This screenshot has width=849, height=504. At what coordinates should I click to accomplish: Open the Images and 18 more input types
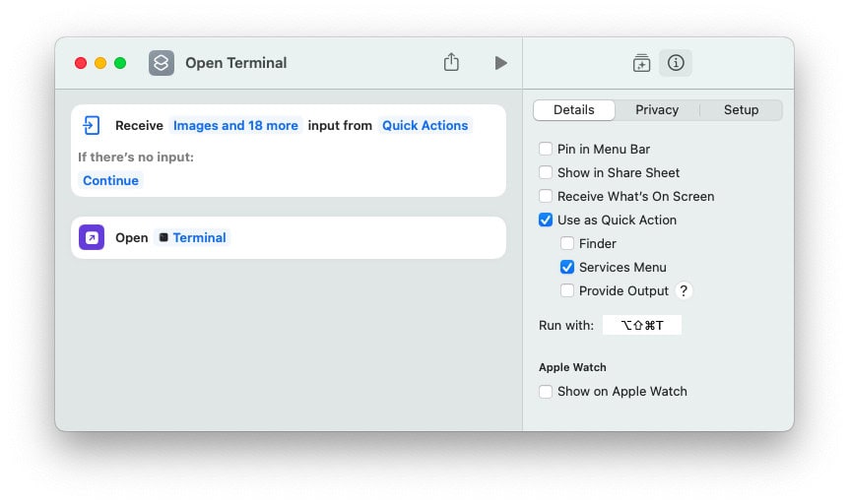click(x=235, y=126)
